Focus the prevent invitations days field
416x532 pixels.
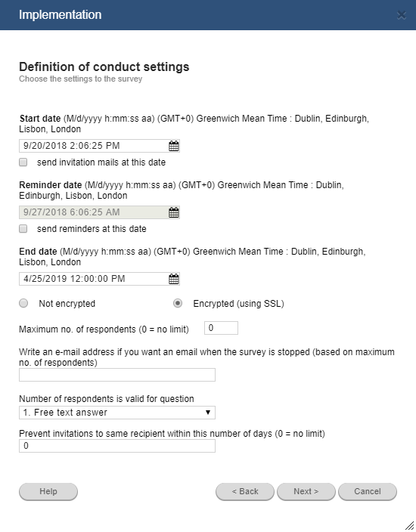tap(117, 446)
